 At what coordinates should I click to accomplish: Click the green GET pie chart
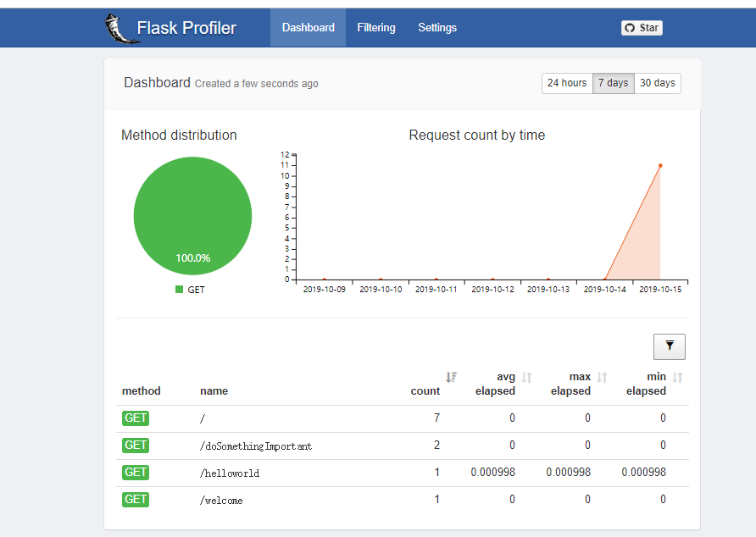193,216
